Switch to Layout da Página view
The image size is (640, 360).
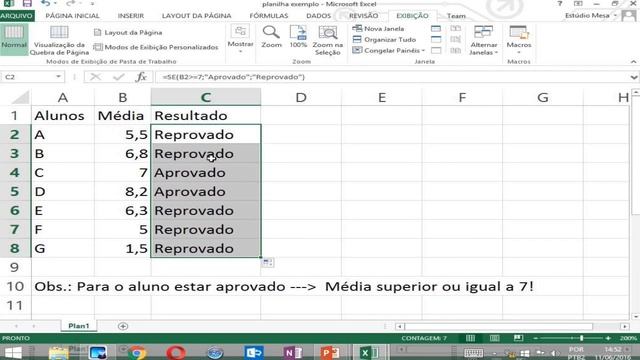pos(128,32)
